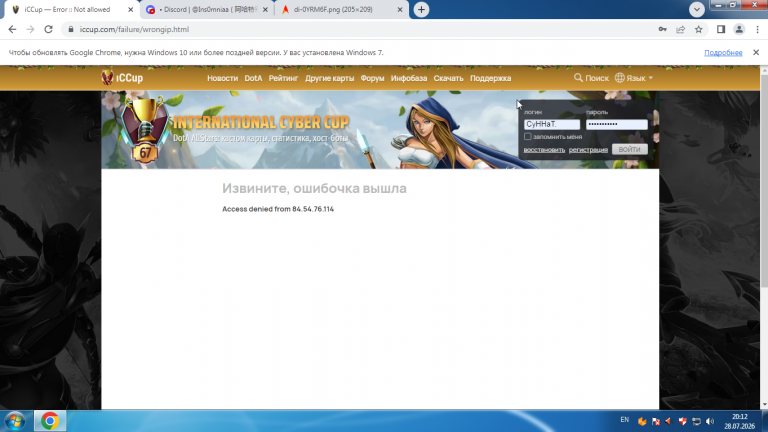The image size is (768, 432).
Task: Open the Chrome three-dot menu
Action: (757, 29)
